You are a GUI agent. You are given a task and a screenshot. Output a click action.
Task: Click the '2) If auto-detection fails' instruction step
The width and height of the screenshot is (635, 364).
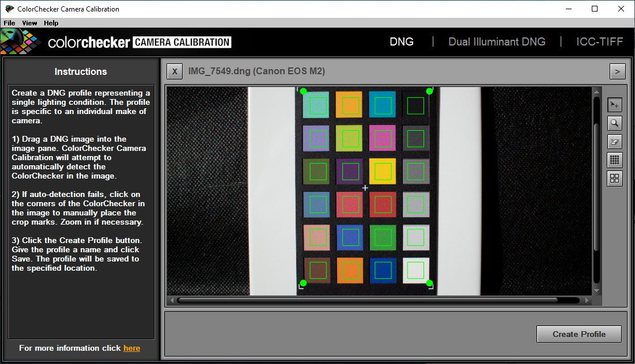pos(78,208)
